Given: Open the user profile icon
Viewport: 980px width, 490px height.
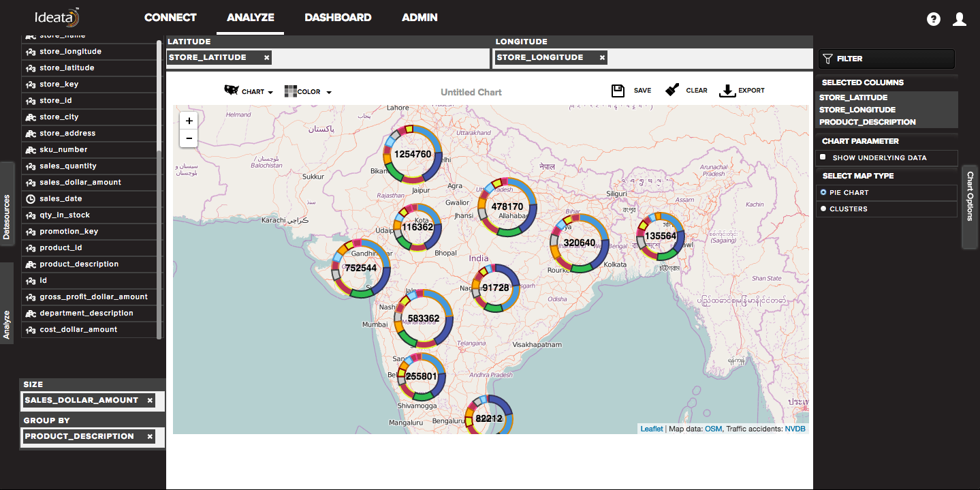Looking at the screenshot, I should click(960, 19).
